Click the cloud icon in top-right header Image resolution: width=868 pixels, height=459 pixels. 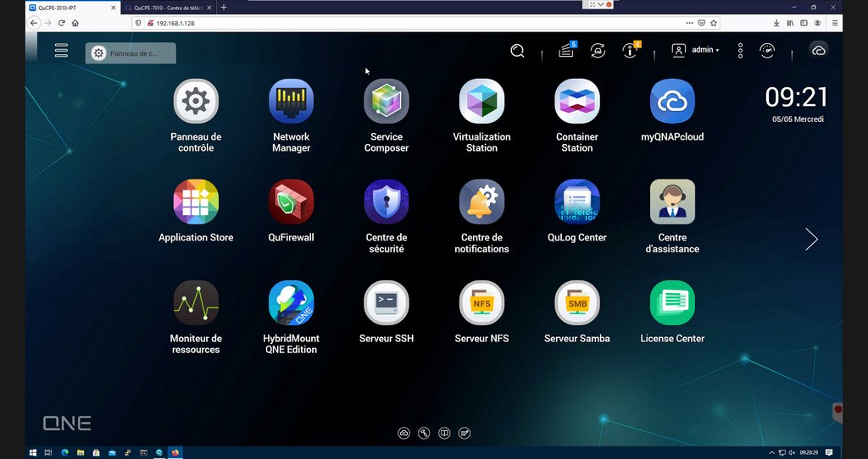click(818, 51)
